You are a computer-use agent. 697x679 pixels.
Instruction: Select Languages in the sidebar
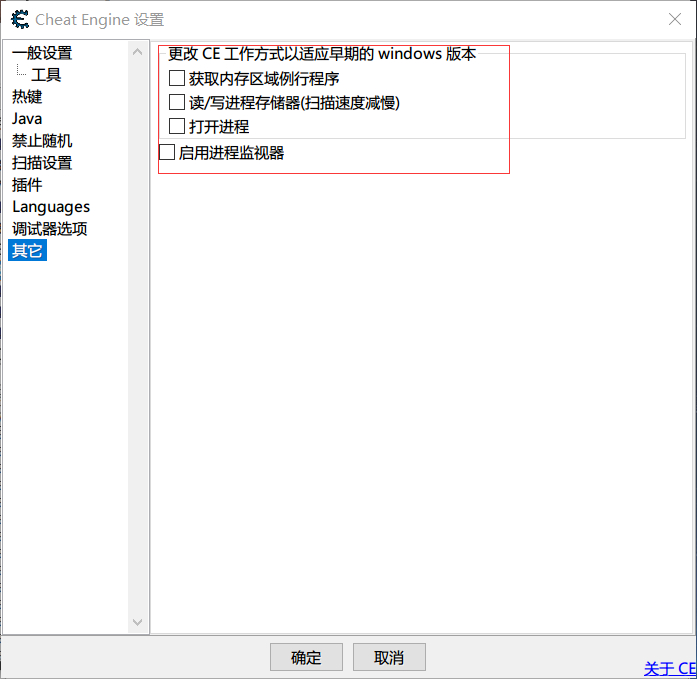click(x=51, y=207)
